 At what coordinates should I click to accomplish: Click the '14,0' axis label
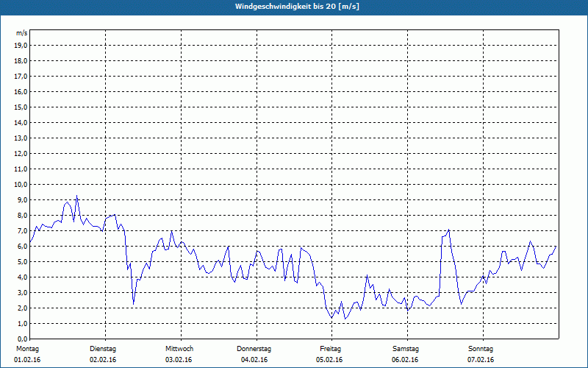pyautogui.click(x=21, y=122)
